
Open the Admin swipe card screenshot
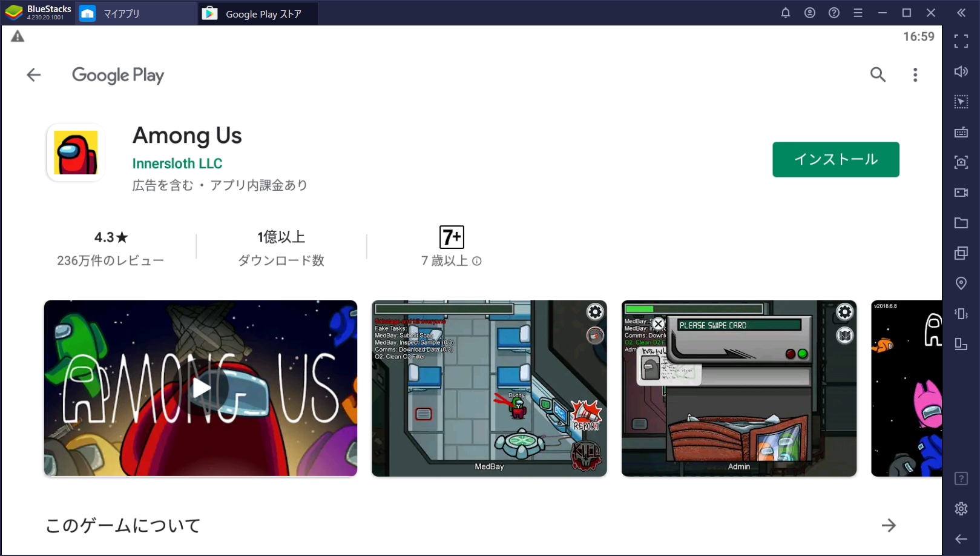(x=739, y=388)
